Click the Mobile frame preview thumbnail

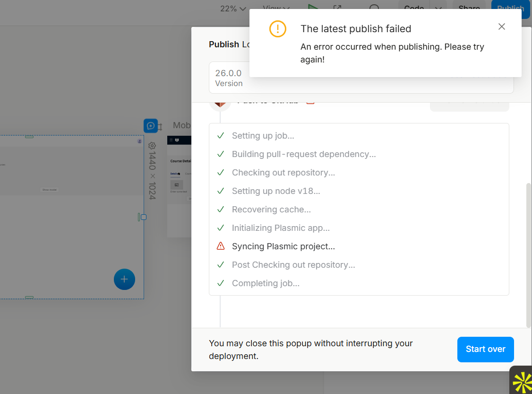[180, 187]
